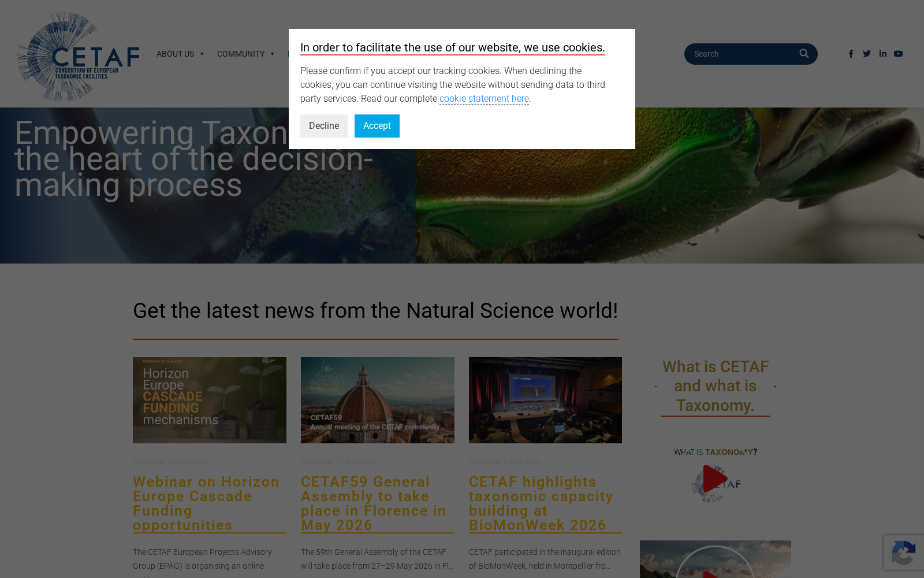924x578 pixels.
Task: Click the CETAF logo in header
Action: [x=79, y=57]
